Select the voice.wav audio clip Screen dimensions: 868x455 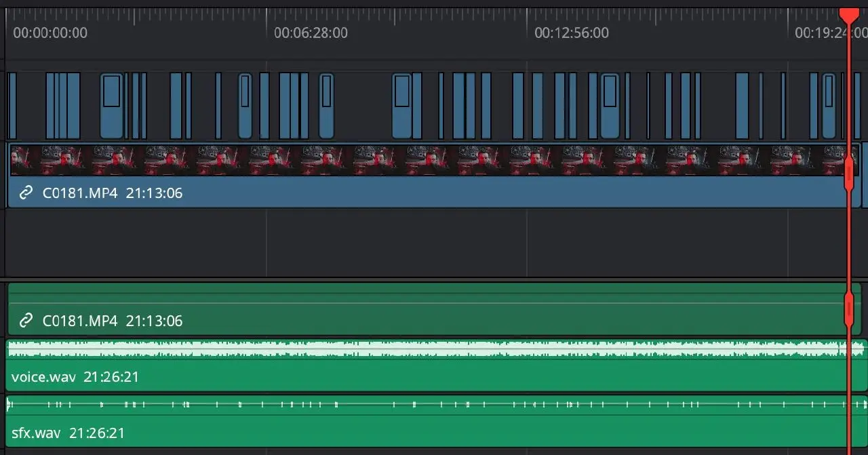(437, 365)
